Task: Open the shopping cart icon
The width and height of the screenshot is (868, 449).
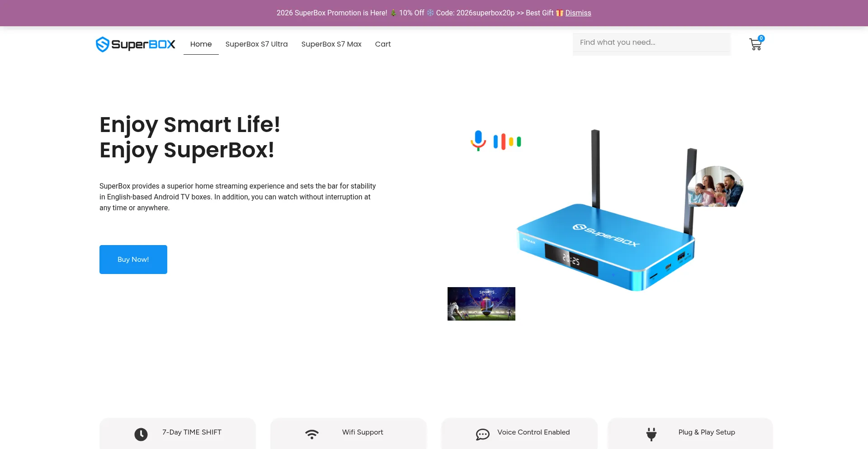Action: [755, 44]
